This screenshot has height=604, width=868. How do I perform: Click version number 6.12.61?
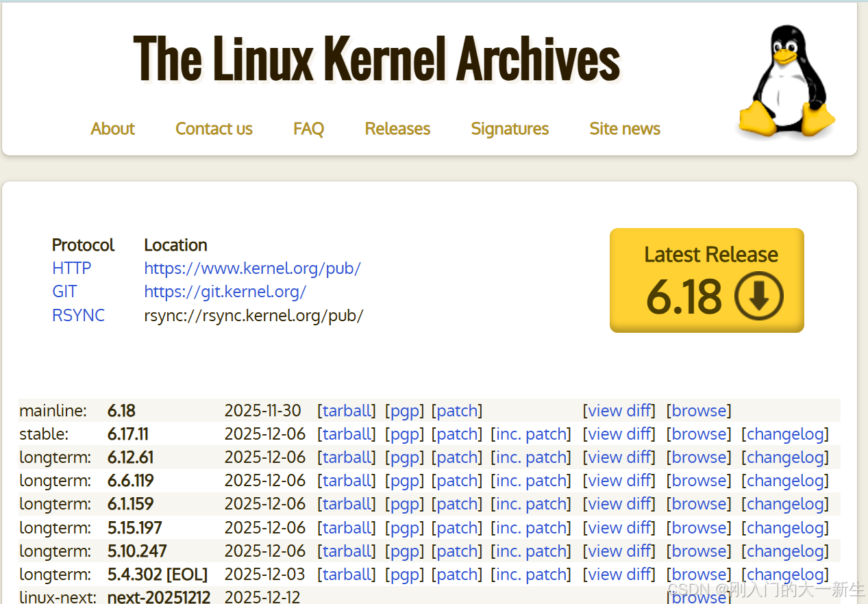tap(130, 457)
